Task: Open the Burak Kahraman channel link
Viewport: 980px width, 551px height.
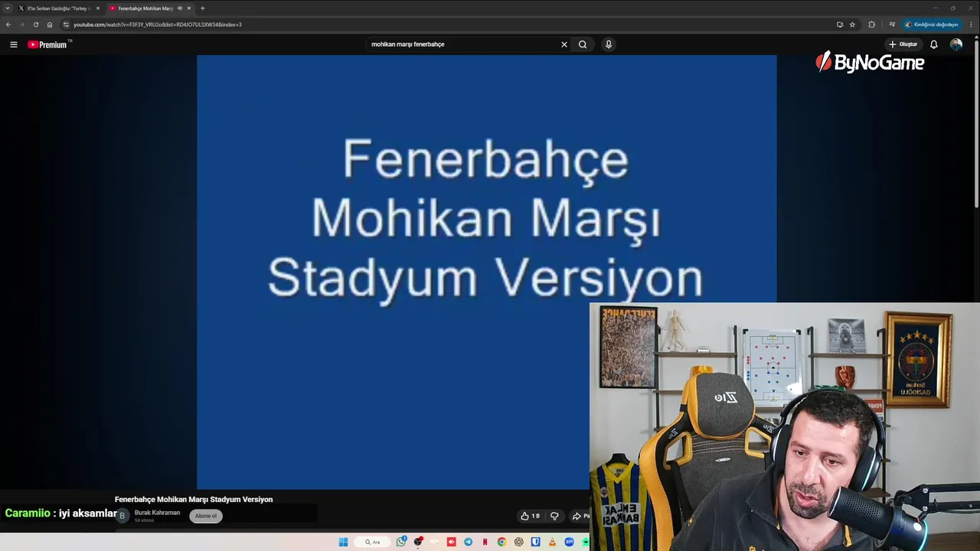Action: [x=157, y=513]
